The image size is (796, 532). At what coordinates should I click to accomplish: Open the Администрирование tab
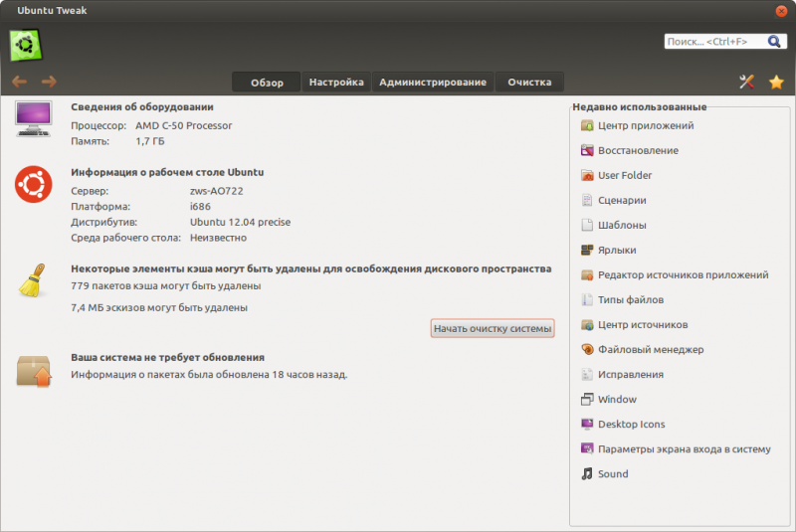(x=433, y=83)
